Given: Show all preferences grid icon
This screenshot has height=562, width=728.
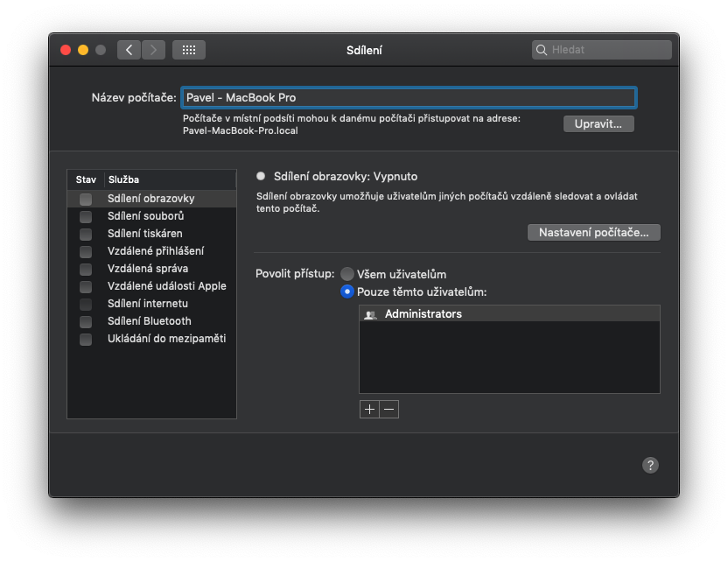Looking at the screenshot, I should pos(189,50).
